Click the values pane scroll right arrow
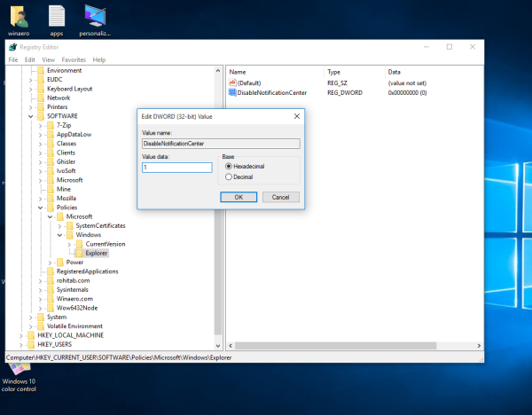The image size is (532, 415). 479,346
